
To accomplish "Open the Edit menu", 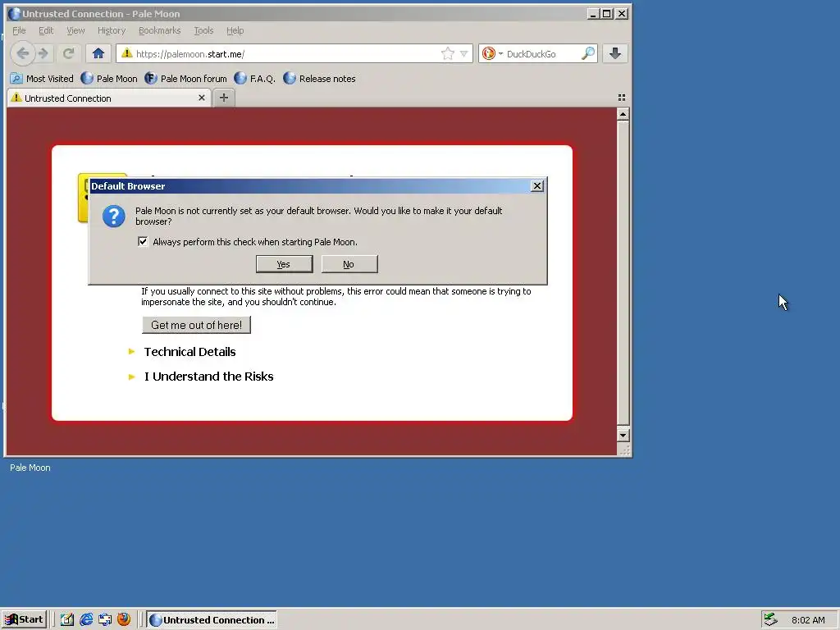I will [x=46, y=30].
